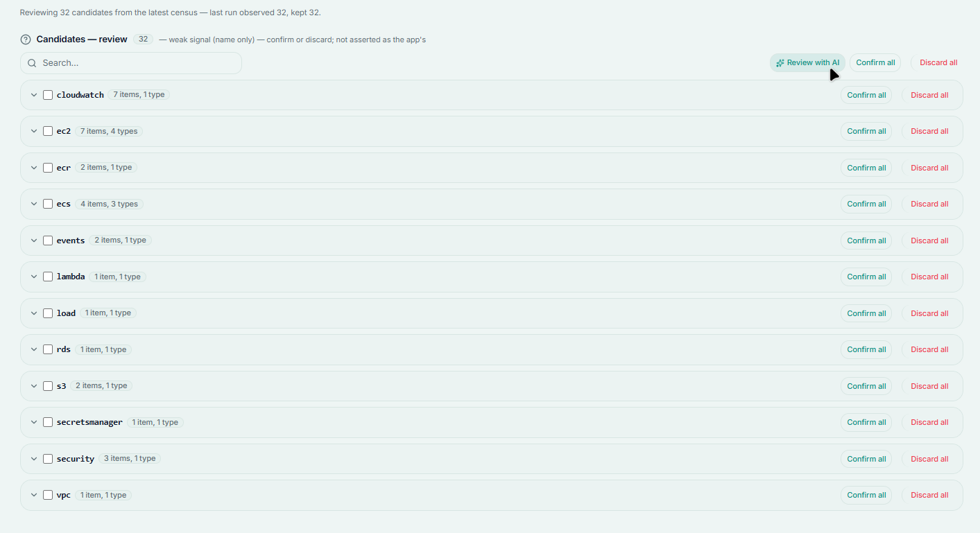Confirm all rds candidates
Image resolution: width=980 pixels, height=533 pixels.
click(x=866, y=349)
